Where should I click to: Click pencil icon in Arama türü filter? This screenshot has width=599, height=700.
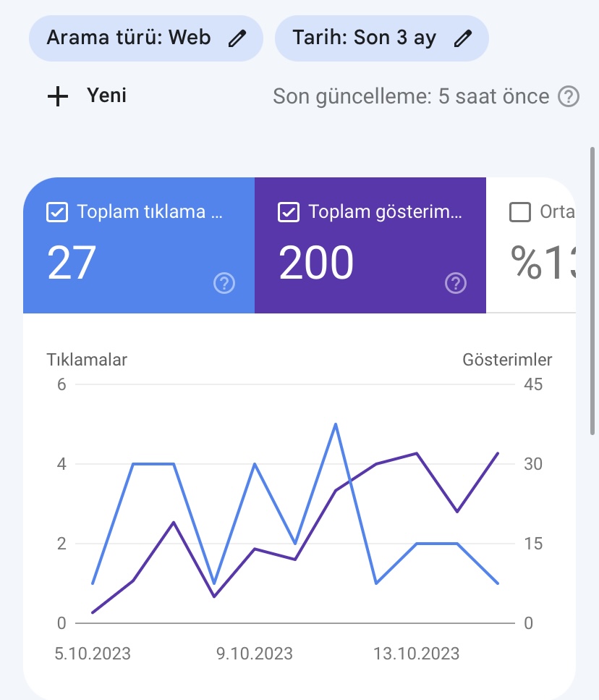(x=237, y=38)
